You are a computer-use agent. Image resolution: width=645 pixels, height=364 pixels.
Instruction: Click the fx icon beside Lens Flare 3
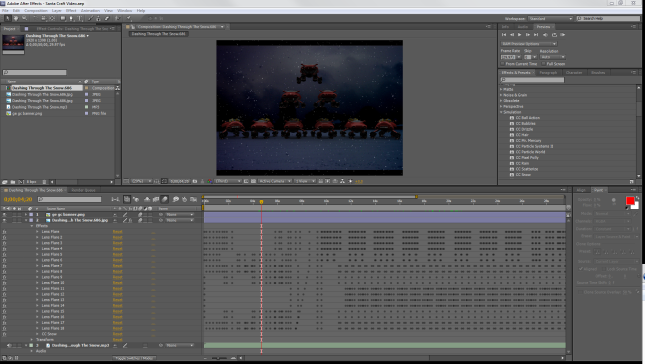pyautogui.click(x=5, y=243)
